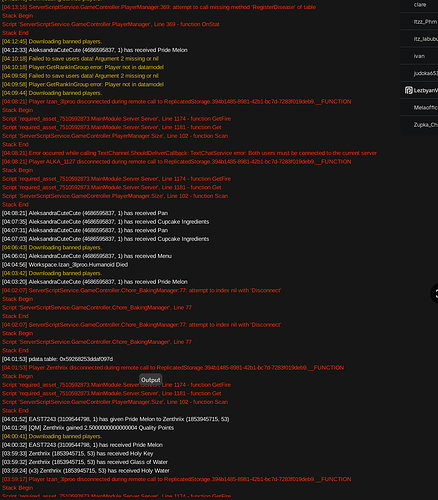Click the 04:03:20 received Pride Melon line
438x500 pixels.
click(x=95, y=282)
